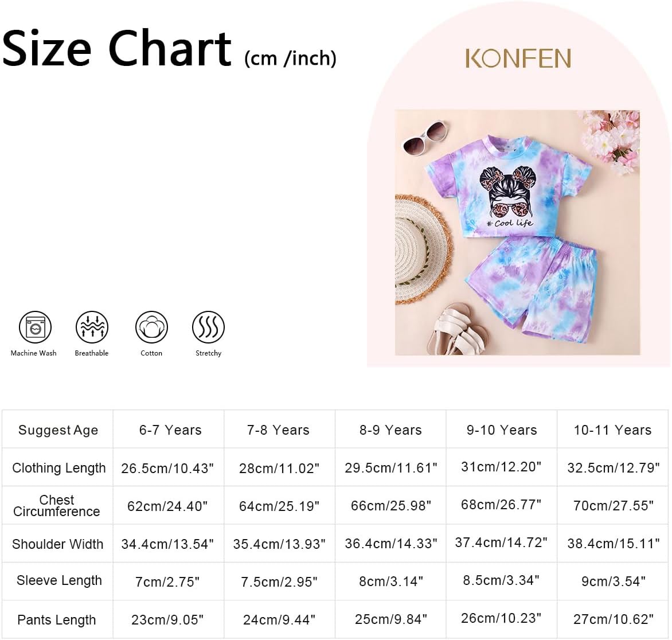This screenshot has width=672, height=640.
Task: Click the (cm /inch) unit label
Action: point(290,58)
